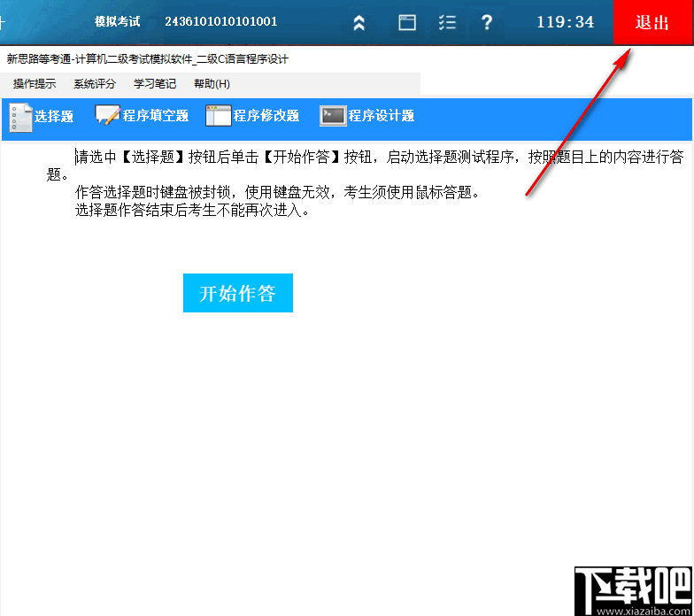Image resolution: width=694 pixels, height=616 pixels.
Task: Click the line 选择题作答结束后考生不能再次进入
Action: pos(192,210)
